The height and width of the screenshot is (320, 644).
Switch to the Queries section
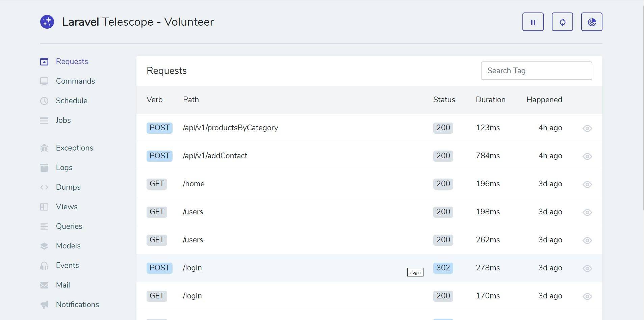[x=69, y=226]
